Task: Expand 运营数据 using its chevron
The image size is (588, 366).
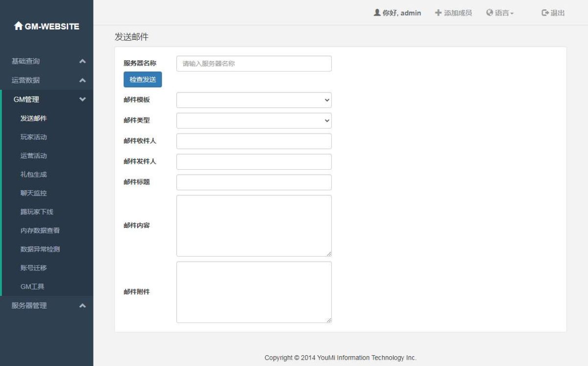Action: (x=82, y=80)
